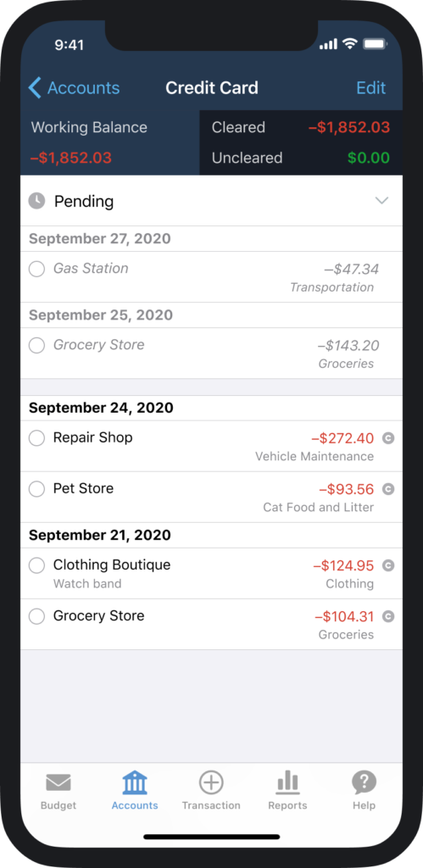Image resolution: width=423 pixels, height=868 pixels.
Task: Add a Transaction using the plus icon
Action: pyautogui.click(x=211, y=782)
